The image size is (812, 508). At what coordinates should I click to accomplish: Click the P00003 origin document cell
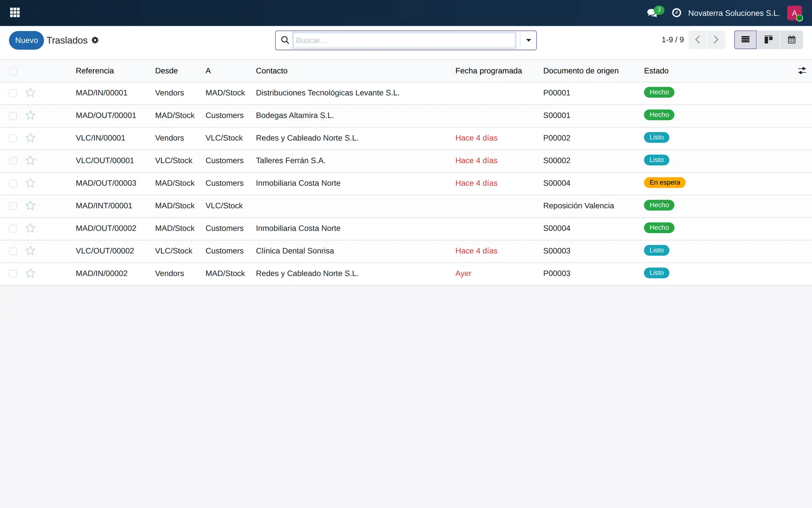point(557,273)
